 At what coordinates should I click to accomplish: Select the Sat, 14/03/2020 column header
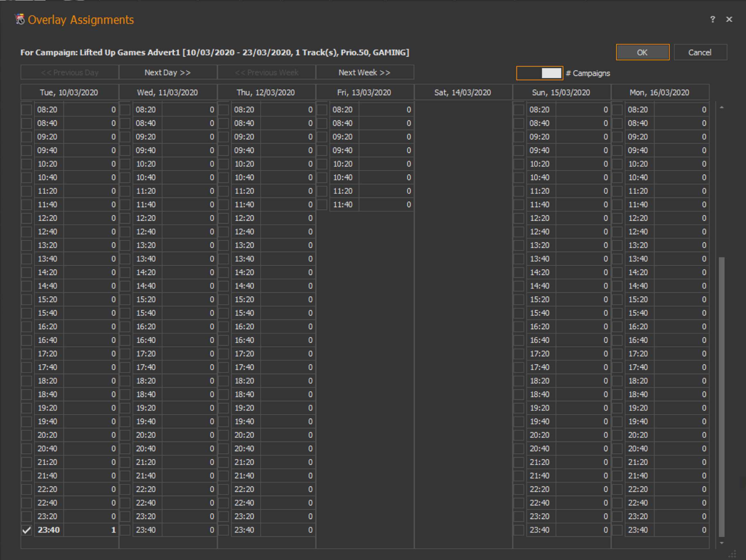(463, 92)
